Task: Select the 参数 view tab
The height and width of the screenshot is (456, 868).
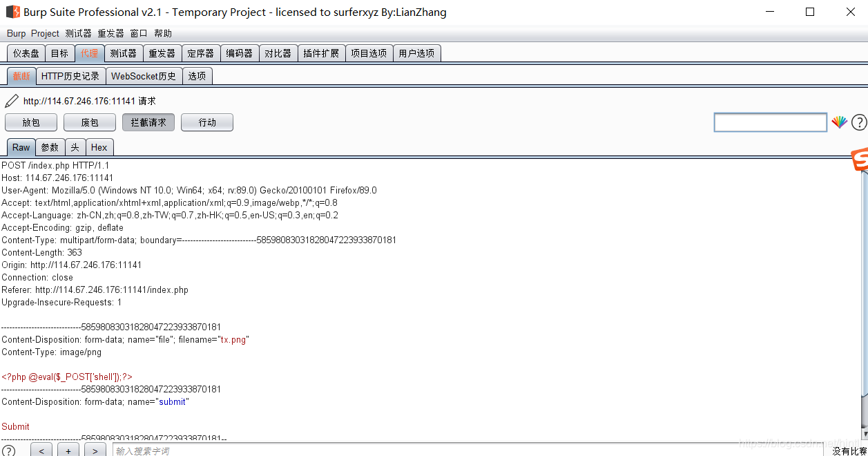Action: coord(50,147)
